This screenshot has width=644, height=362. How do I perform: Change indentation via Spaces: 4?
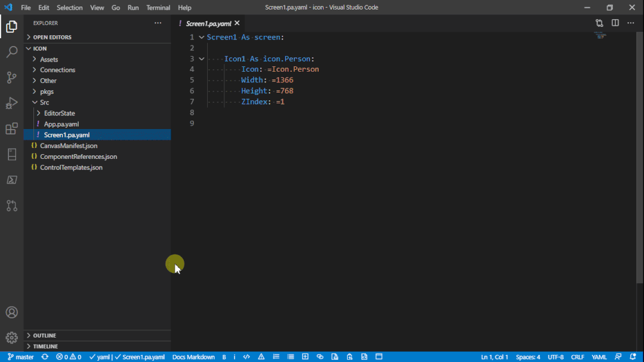click(528, 357)
